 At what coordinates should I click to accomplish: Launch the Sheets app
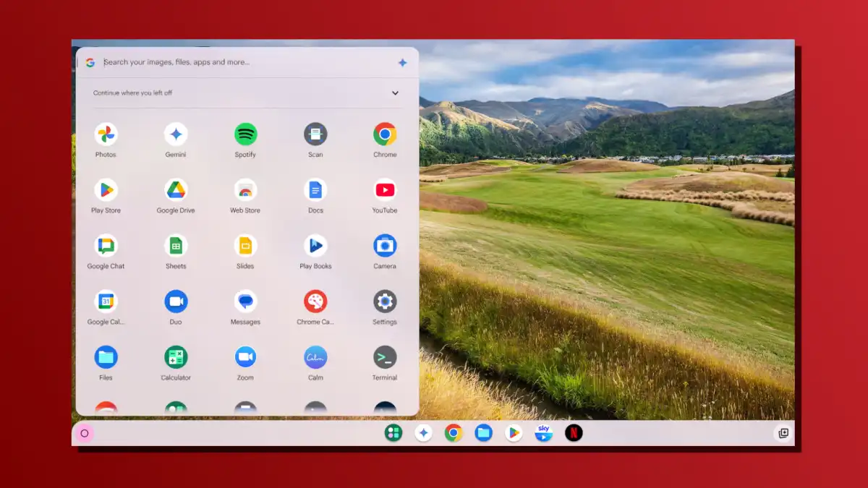pyautogui.click(x=176, y=246)
